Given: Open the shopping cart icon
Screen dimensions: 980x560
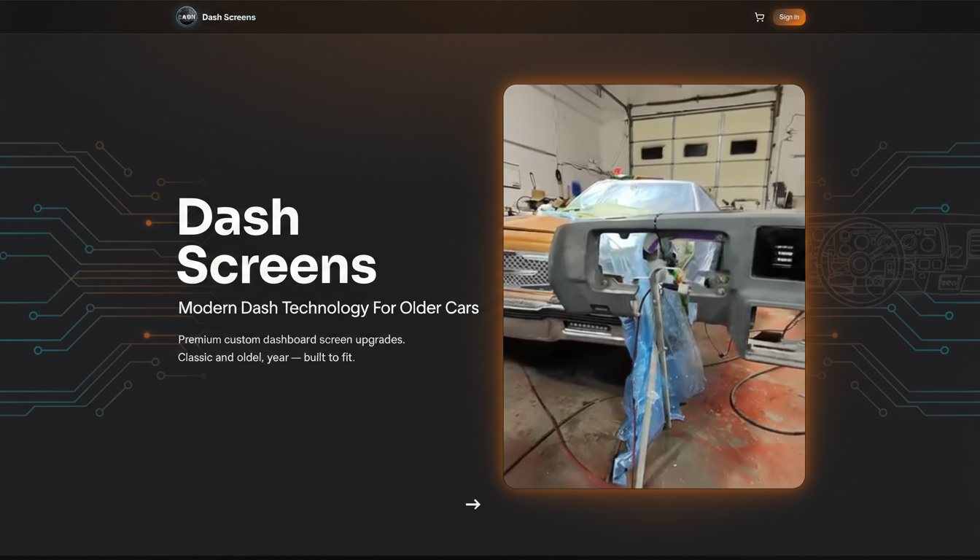Looking at the screenshot, I should [759, 17].
